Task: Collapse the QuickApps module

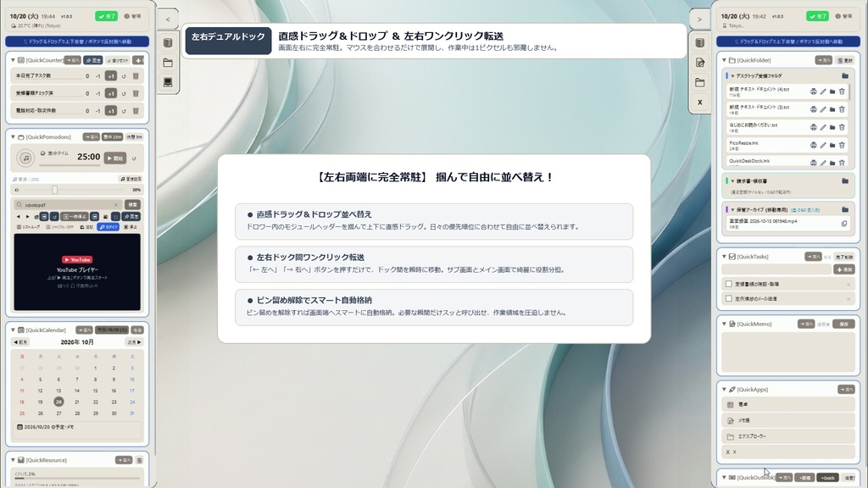Action: point(724,390)
